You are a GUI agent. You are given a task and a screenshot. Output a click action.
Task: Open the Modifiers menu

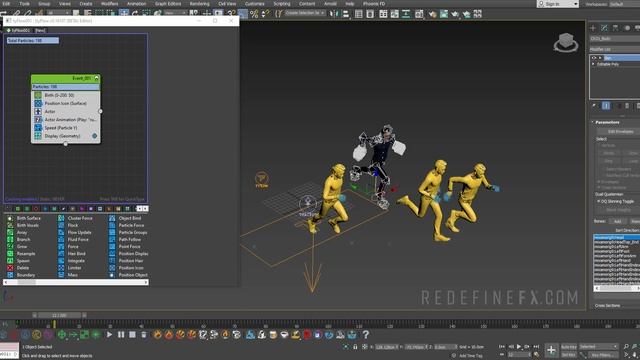[109, 4]
